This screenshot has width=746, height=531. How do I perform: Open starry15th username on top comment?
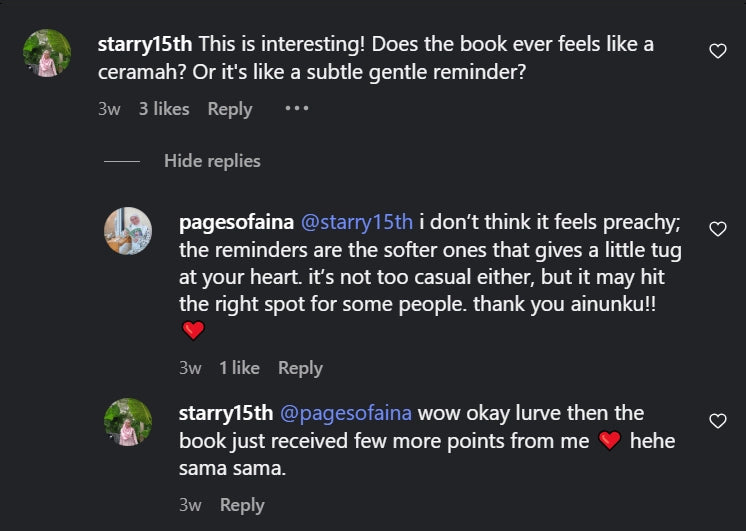(146, 45)
